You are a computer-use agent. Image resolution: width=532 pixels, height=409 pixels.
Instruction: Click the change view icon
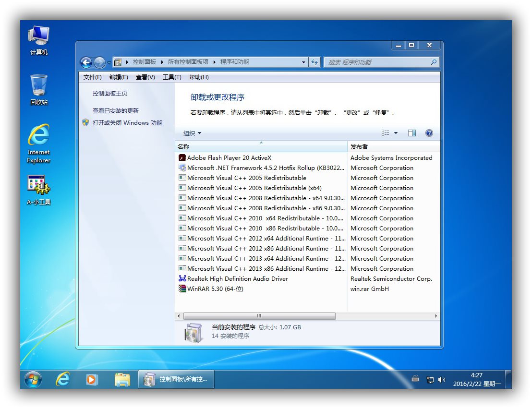(386, 133)
